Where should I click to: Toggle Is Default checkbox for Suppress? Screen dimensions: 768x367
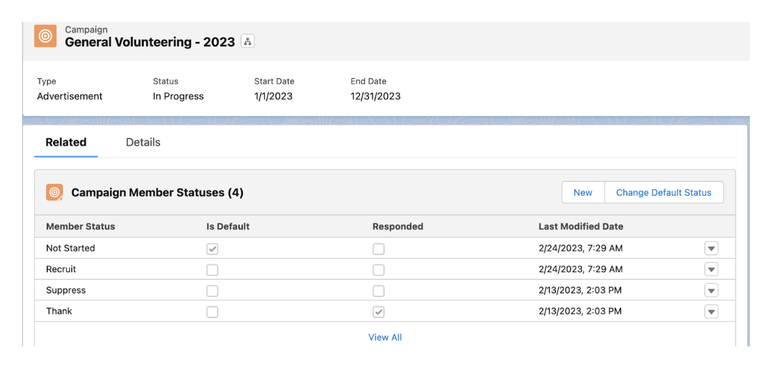pos(212,291)
